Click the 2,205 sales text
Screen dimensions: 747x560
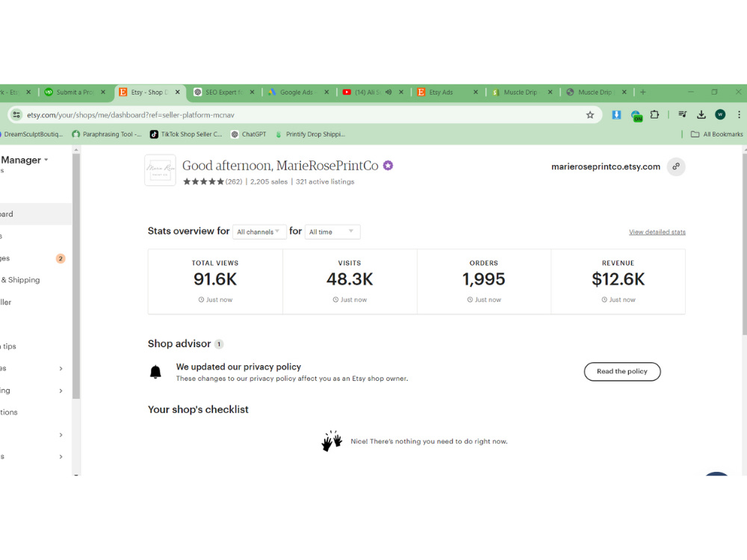(269, 182)
